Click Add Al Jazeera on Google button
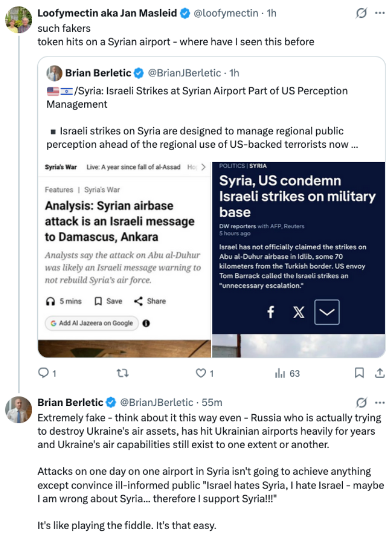This screenshot has width=392, height=536. (91, 323)
